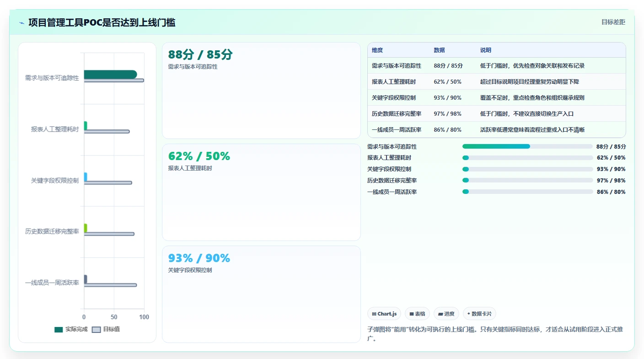This screenshot has width=644, height=359.
Task: Click the grey target bar for 关键字段权限控制
Action: coord(108,183)
